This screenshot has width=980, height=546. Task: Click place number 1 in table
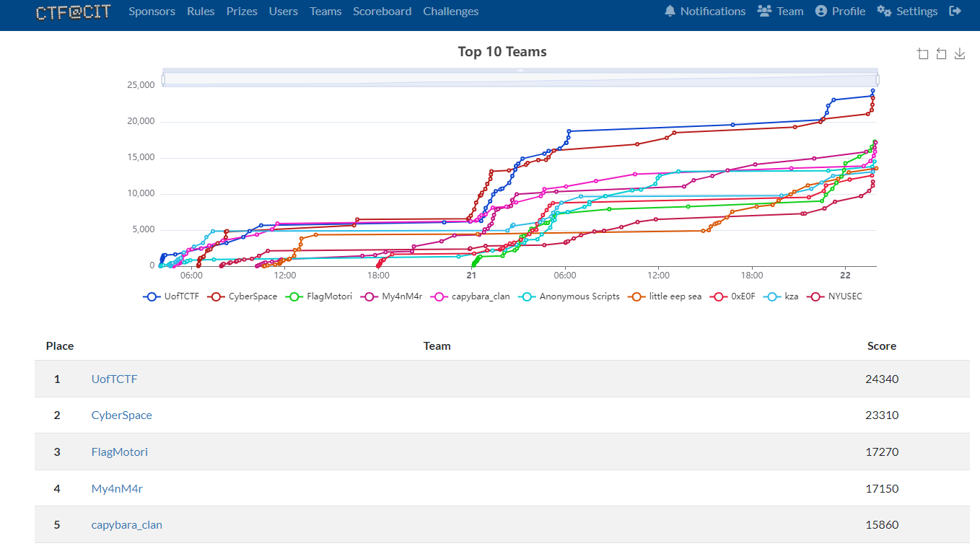tap(57, 379)
